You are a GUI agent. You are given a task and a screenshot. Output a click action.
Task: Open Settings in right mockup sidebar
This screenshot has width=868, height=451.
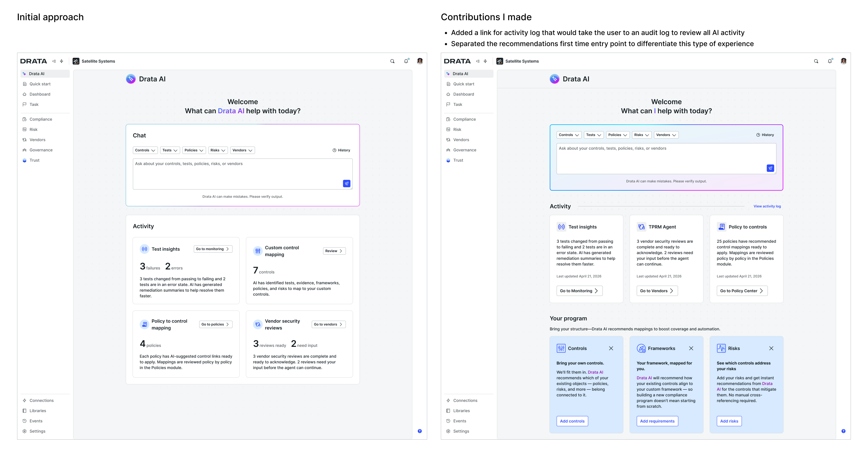469,431
